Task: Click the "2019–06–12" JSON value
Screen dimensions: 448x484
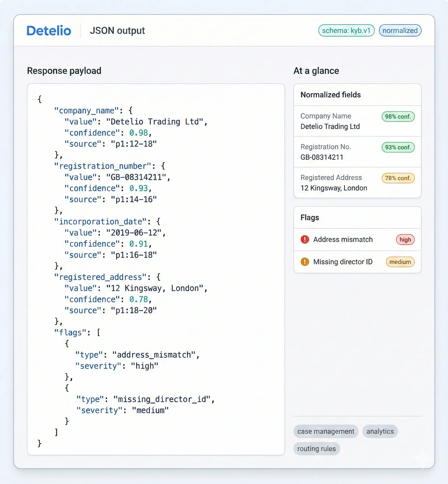Action: click(134, 233)
